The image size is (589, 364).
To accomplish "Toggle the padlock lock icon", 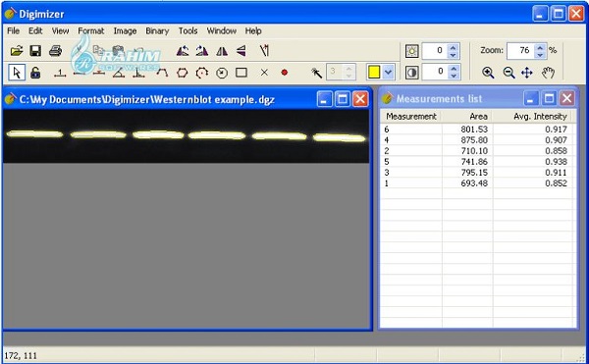I will coord(35,73).
